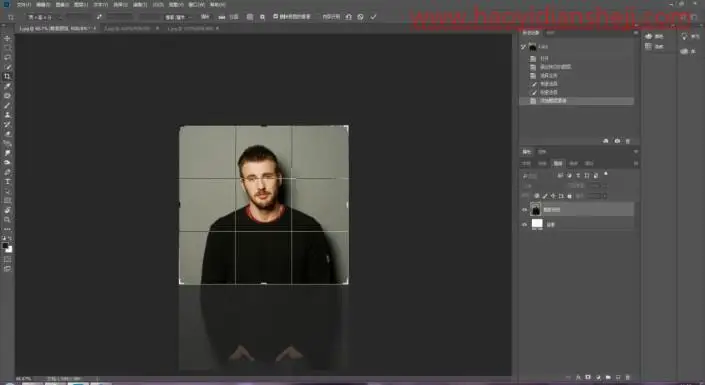
Task: Click the foreground black color swatch
Action: pyautogui.click(x=5, y=246)
